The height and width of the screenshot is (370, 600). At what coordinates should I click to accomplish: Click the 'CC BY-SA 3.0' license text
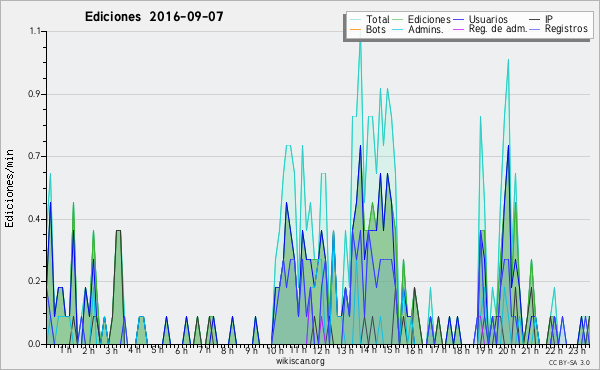[569, 362]
